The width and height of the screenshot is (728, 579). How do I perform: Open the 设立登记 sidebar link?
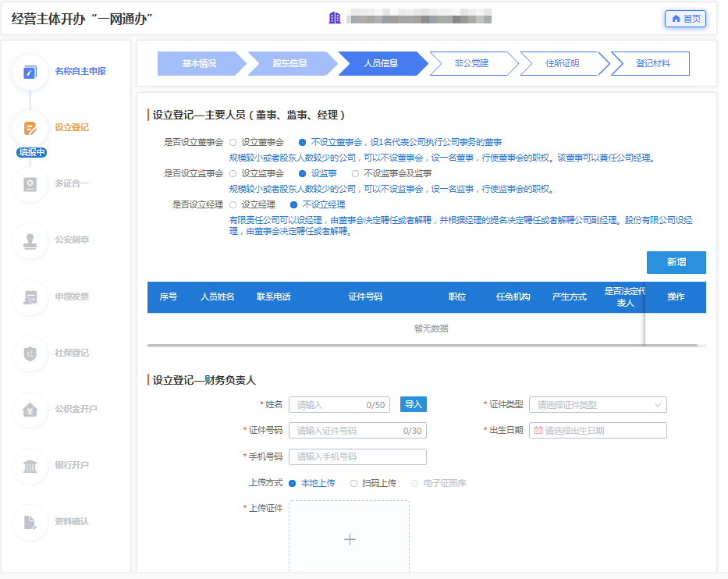72,127
